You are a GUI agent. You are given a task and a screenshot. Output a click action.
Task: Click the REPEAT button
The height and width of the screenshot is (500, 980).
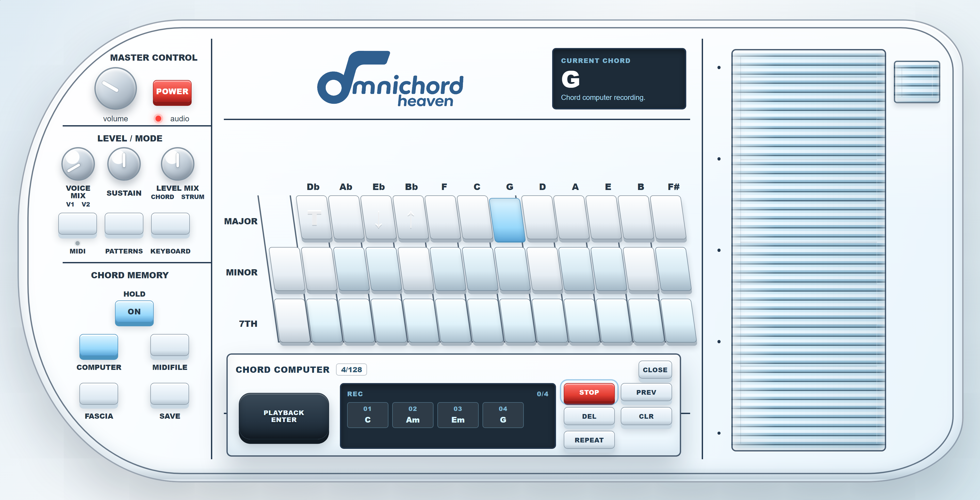[589, 440]
